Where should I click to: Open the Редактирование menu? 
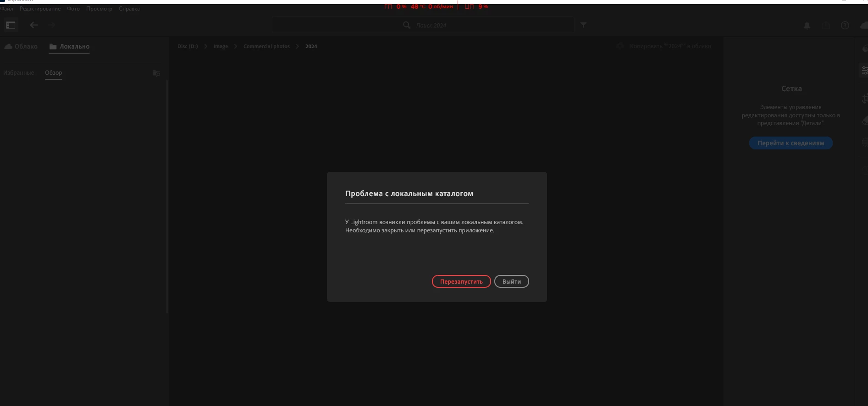pos(40,9)
